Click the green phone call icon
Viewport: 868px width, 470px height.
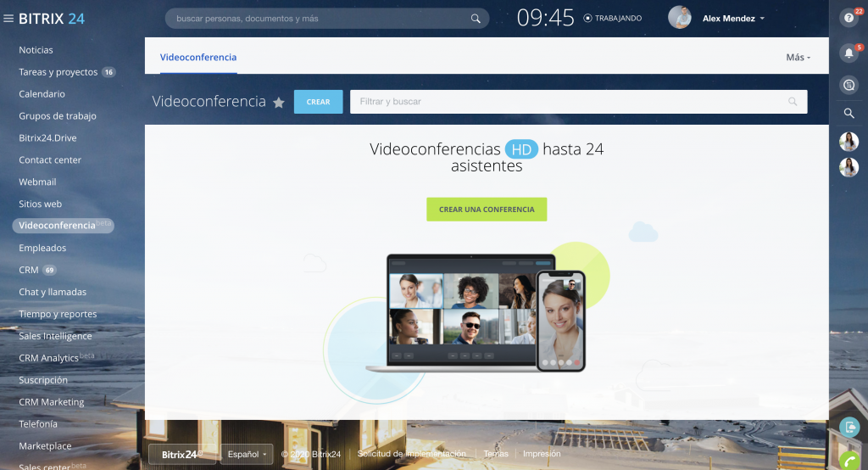[849, 460]
